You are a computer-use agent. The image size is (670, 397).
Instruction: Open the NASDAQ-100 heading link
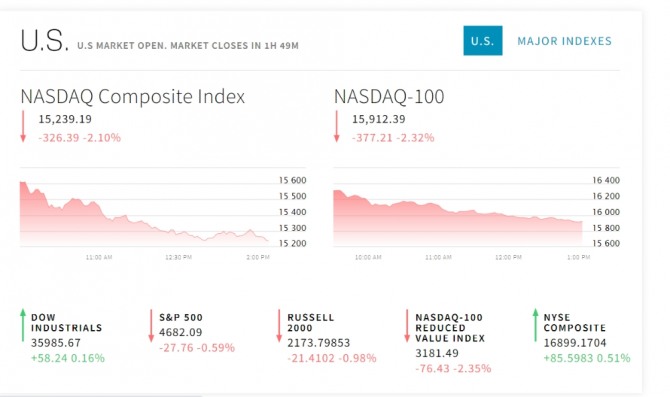pos(389,97)
